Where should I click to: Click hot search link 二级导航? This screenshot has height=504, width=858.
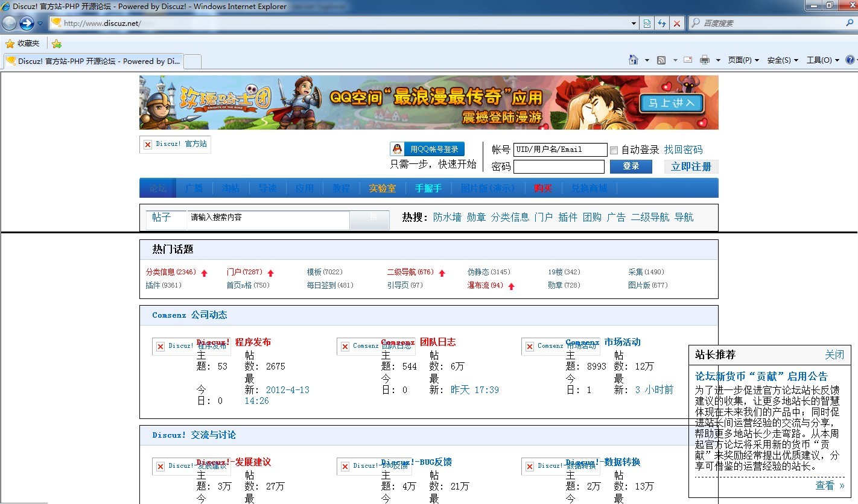coord(650,217)
